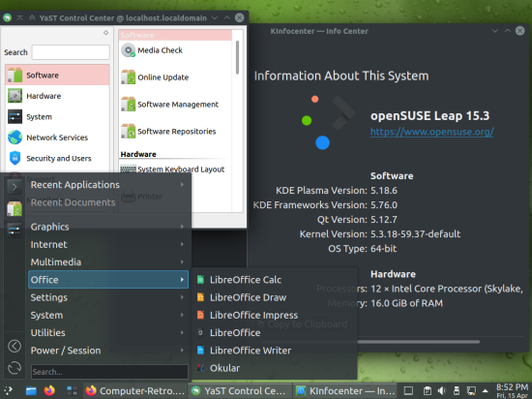Viewport: 532px width, 399px height.
Task: Open the opensuse.org link in Info Center
Action: point(432,132)
